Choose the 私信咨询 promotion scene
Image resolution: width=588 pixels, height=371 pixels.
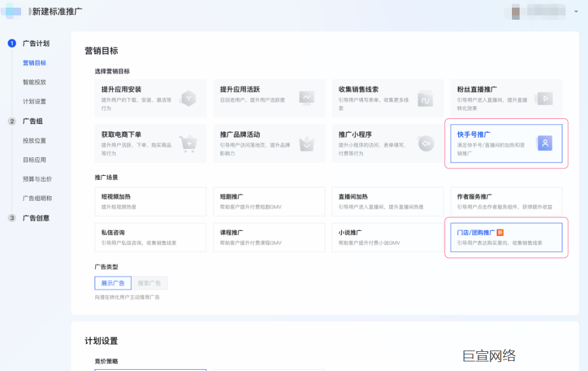point(150,237)
